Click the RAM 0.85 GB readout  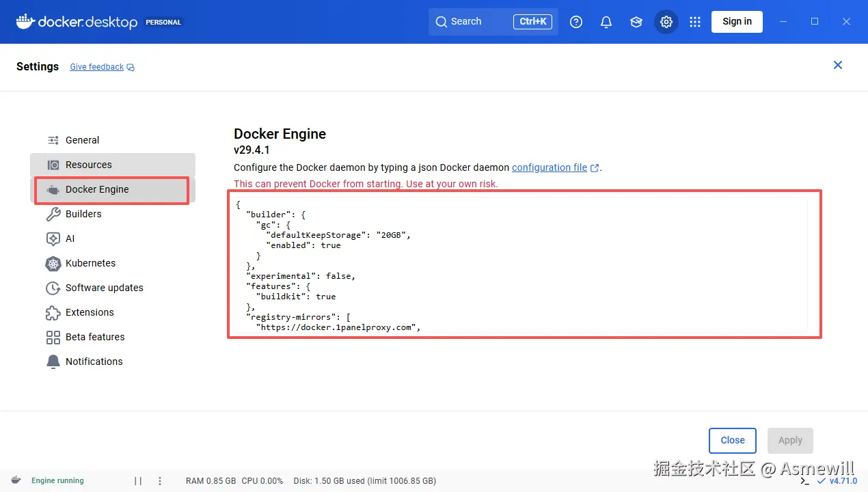(211, 481)
